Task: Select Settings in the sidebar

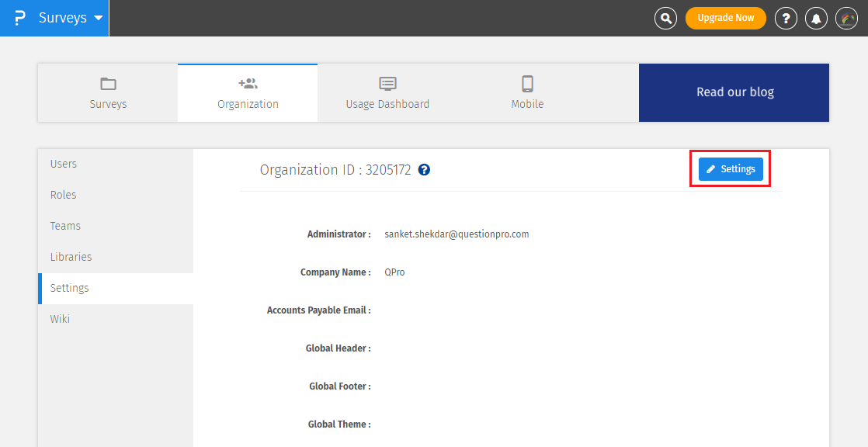Action: [116, 288]
